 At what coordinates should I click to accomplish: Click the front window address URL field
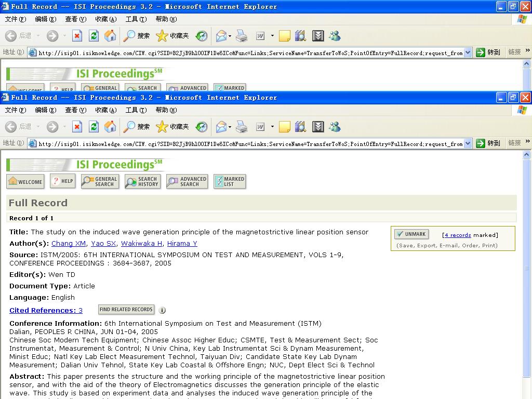(249, 144)
